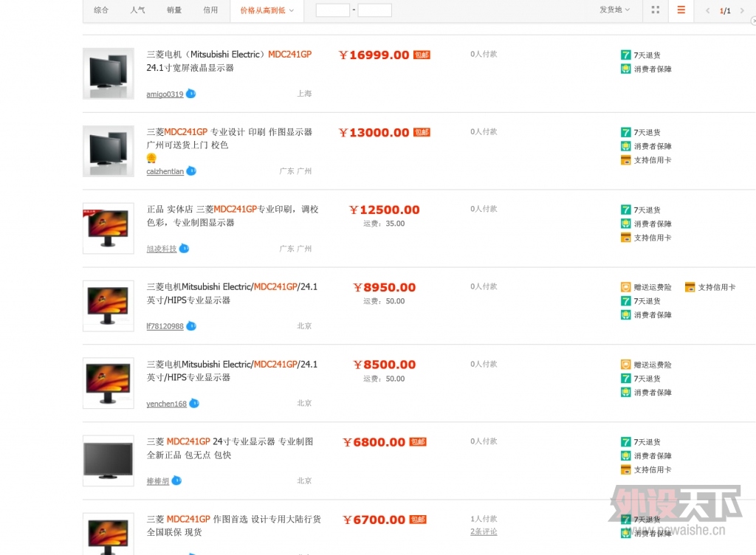Open ¥8500 Mitsubishi HIPS listing title
756x555 pixels.
click(232, 370)
